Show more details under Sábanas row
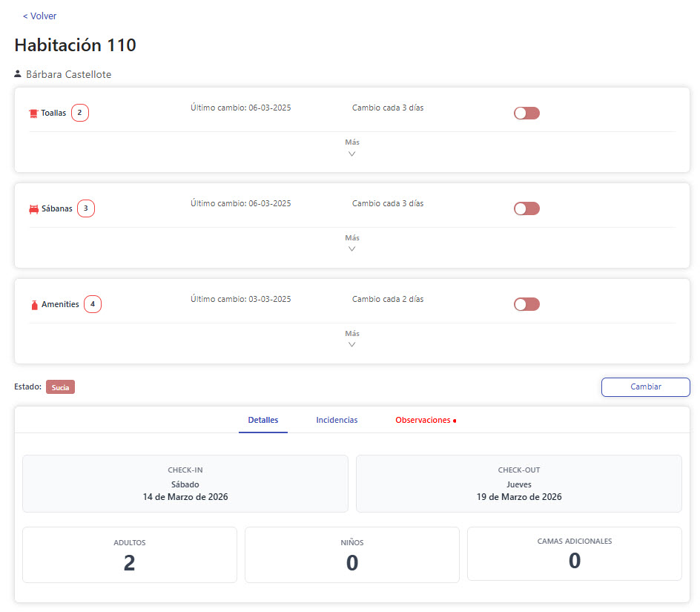Viewport: 700px width, 612px height. (x=352, y=244)
